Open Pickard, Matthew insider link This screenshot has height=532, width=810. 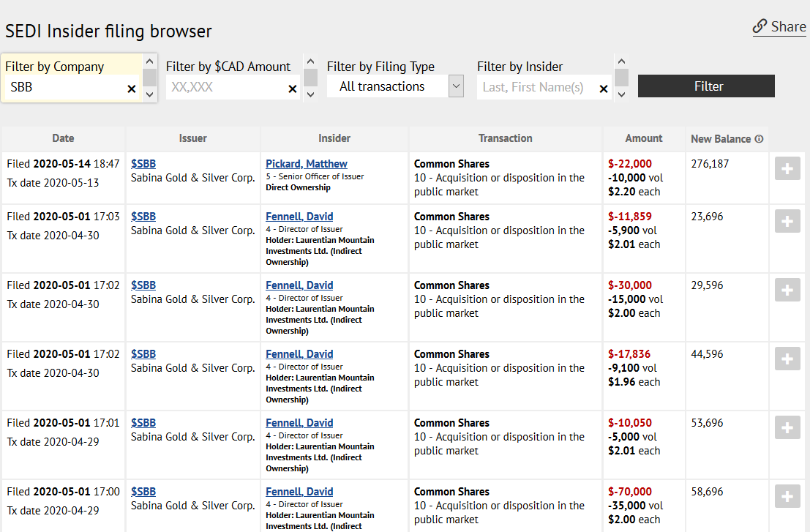306,164
